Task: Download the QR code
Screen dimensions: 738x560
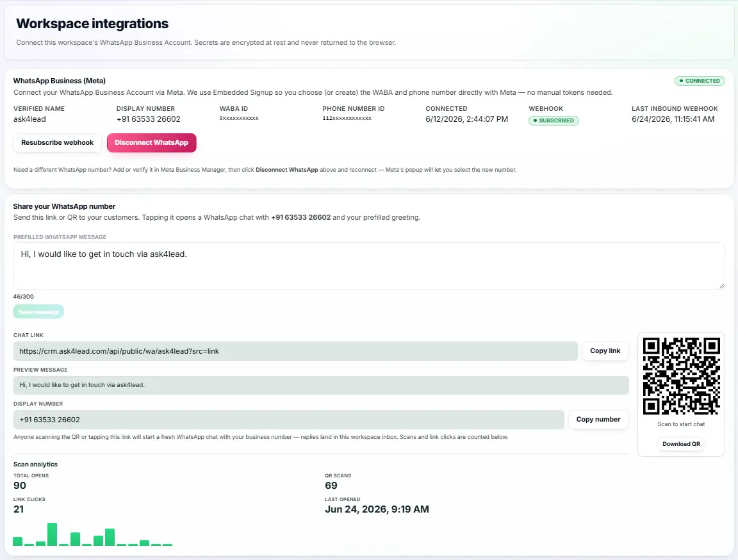Action: pyautogui.click(x=681, y=444)
